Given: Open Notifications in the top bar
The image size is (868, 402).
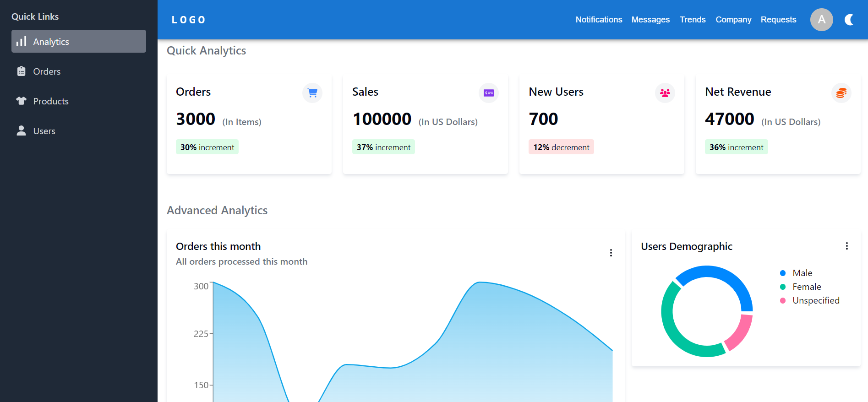Looking at the screenshot, I should point(599,20).
